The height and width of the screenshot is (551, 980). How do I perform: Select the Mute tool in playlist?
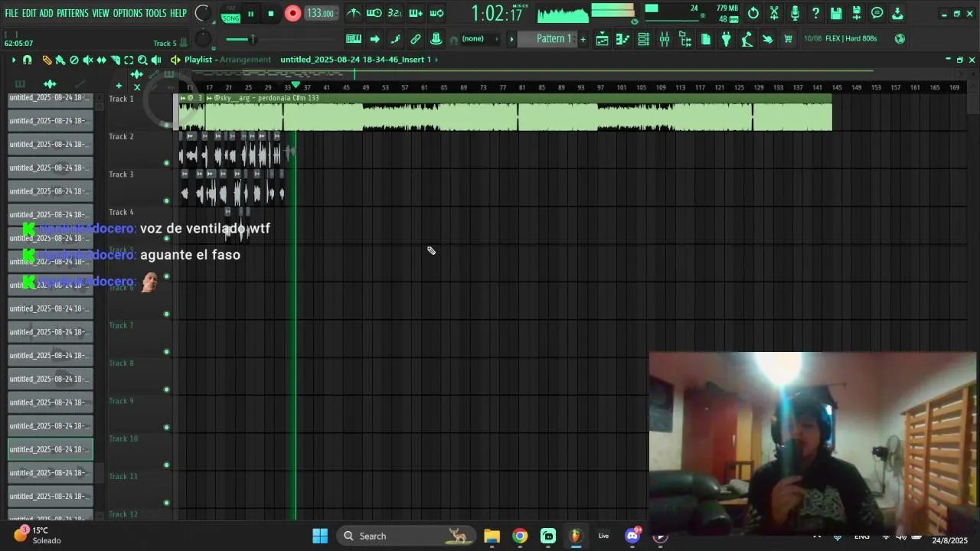88,60
